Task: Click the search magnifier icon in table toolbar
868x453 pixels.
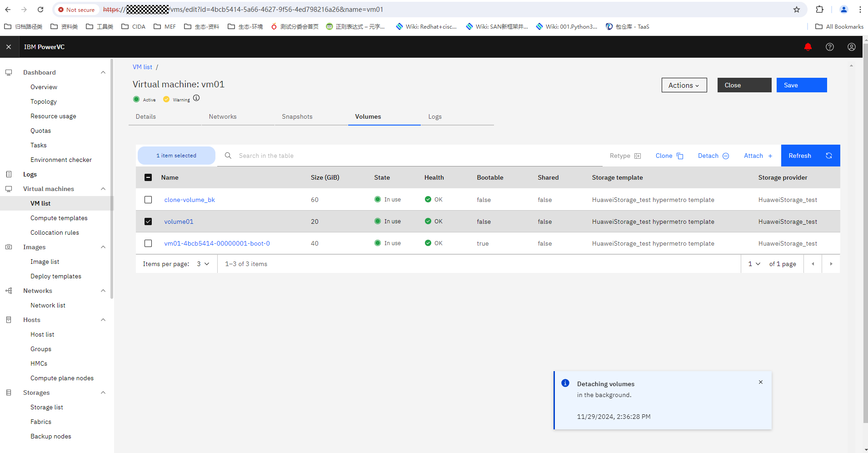Action: click(x=228, y=156)
